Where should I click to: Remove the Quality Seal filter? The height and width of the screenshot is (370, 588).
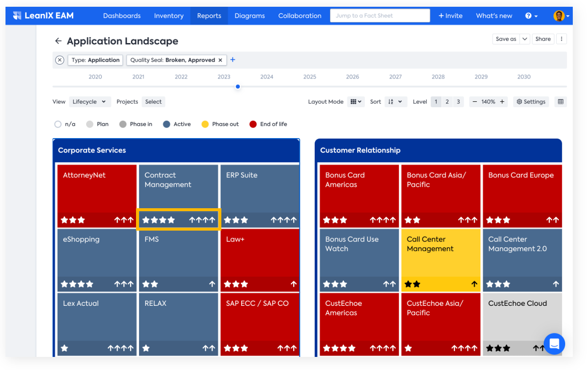[x=220, y=60]
